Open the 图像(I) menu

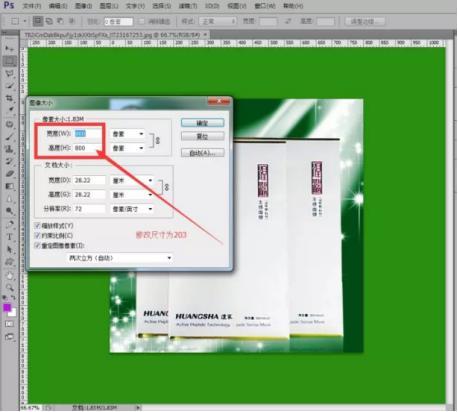(83, 6)
